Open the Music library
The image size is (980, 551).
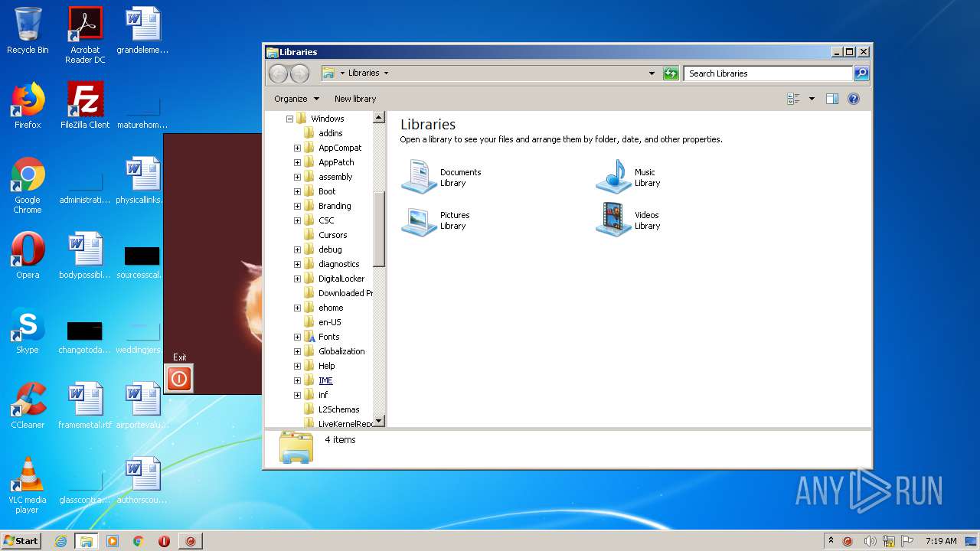(x=629, y=177)
